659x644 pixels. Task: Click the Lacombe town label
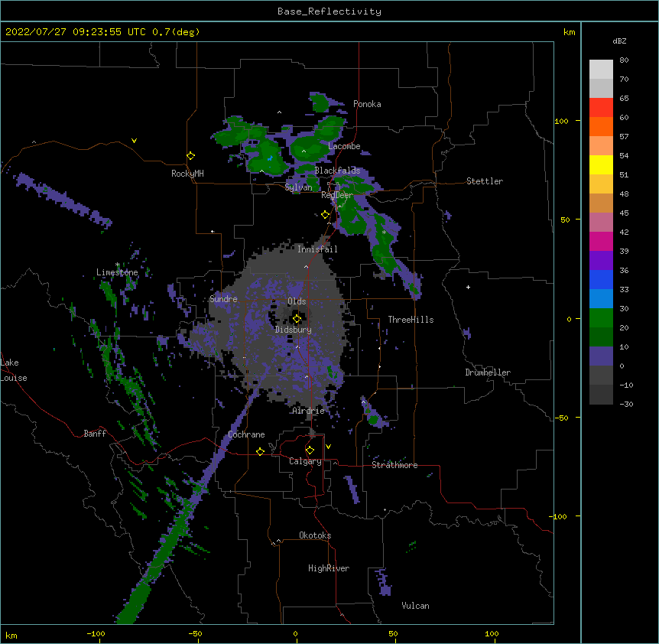tap(344, 146)
